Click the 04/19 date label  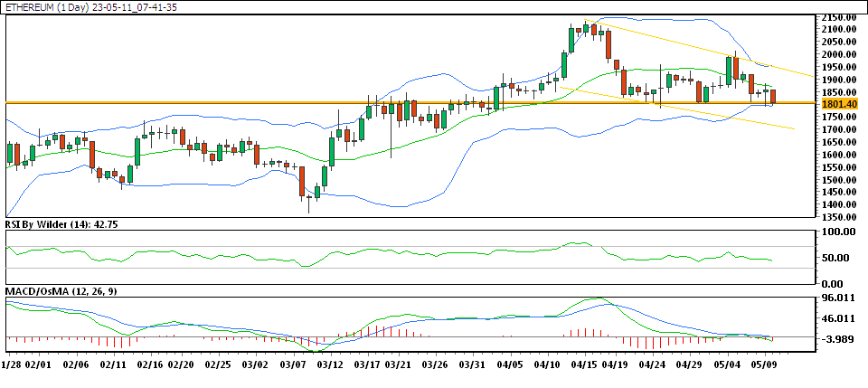pyautogui.click(x=616, y=365)
